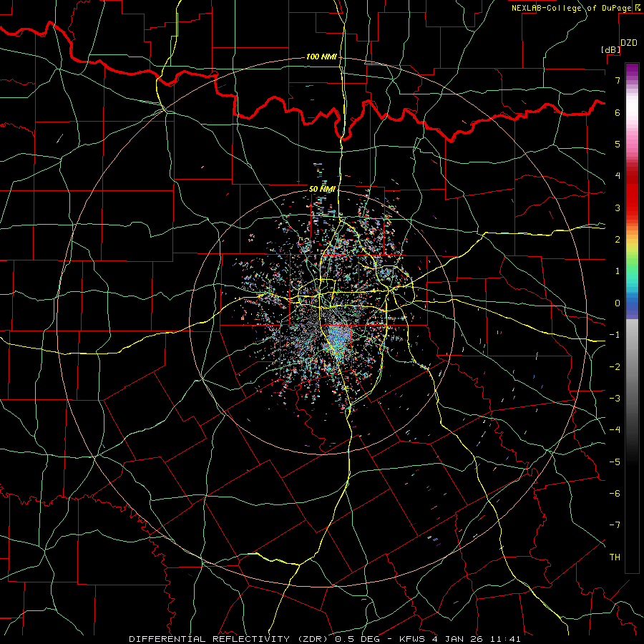
Task: Click the [dB] unit label
Action: pos(611,49)
